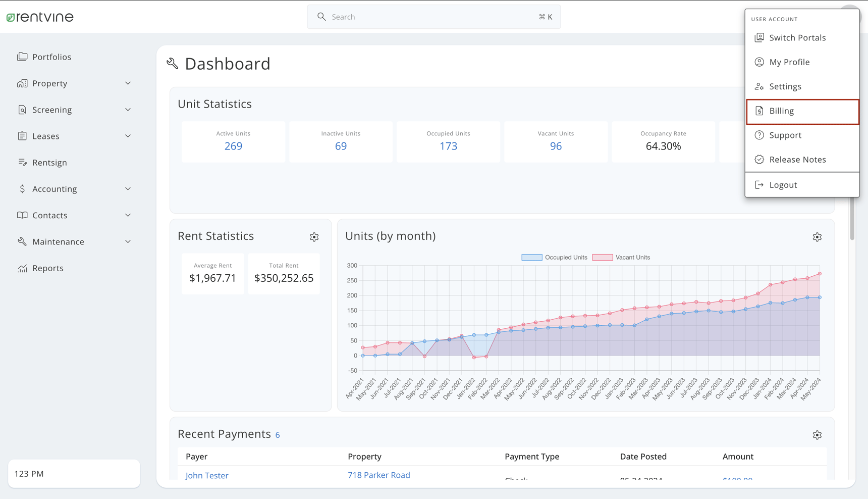This screenshot has height=499, width=868.
Task: Open John Tester payer link
Action: click(x=207, y=475)
